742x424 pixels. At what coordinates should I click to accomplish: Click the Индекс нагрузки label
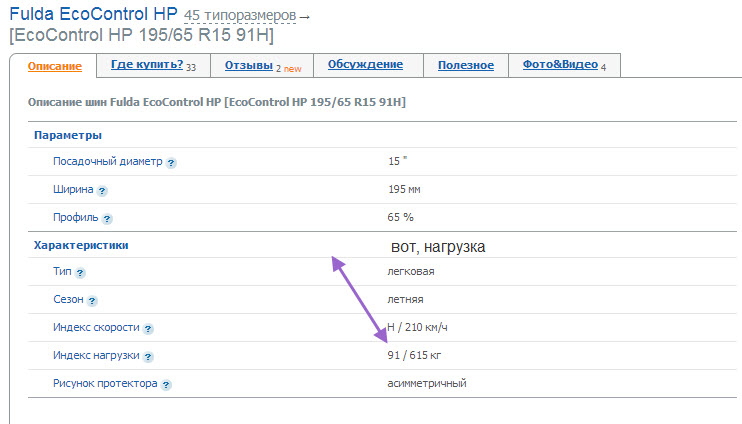click(x=96, y=355)
